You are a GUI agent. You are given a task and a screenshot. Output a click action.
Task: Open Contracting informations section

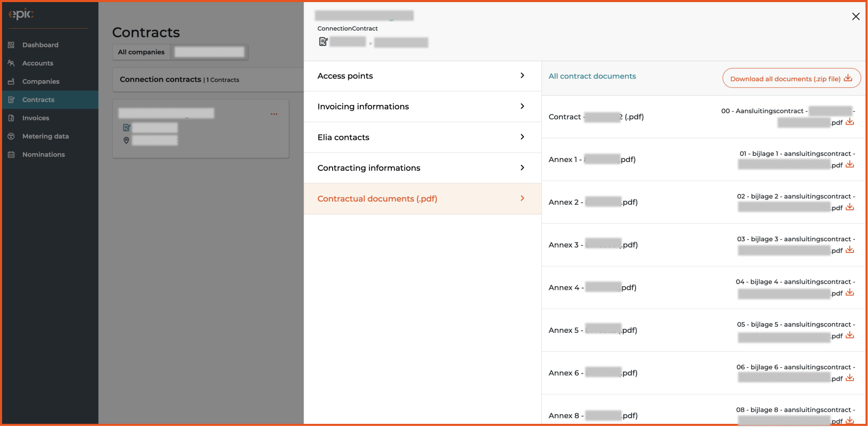click(x=423, y=168)
